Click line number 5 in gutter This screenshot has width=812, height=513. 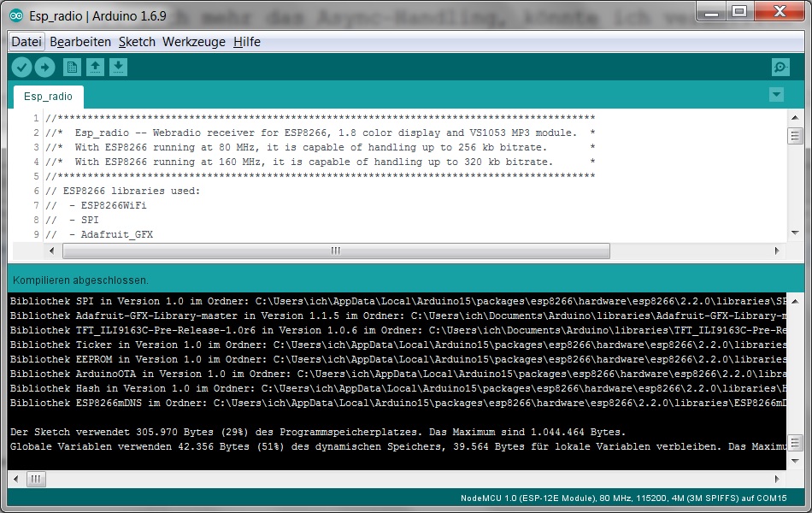[x=36, y=177]
